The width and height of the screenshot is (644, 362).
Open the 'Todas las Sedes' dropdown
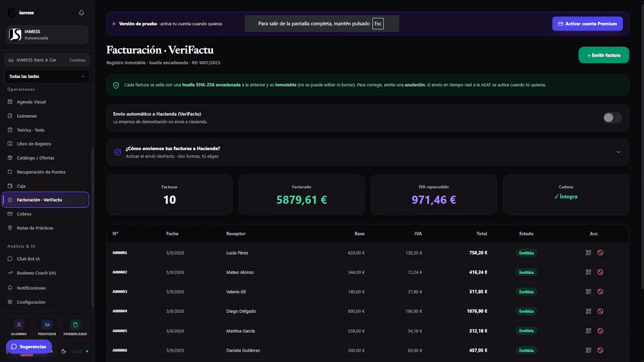(x=47, y=76)
